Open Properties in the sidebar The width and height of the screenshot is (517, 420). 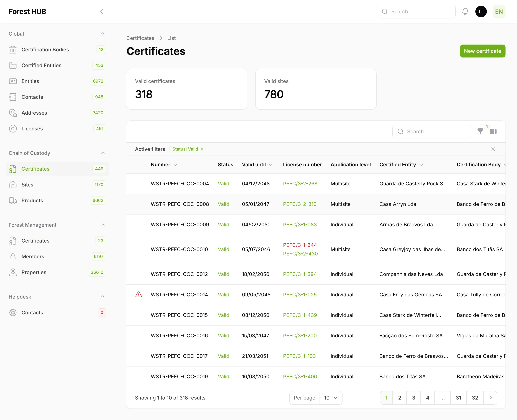click(x=57, y=272)
